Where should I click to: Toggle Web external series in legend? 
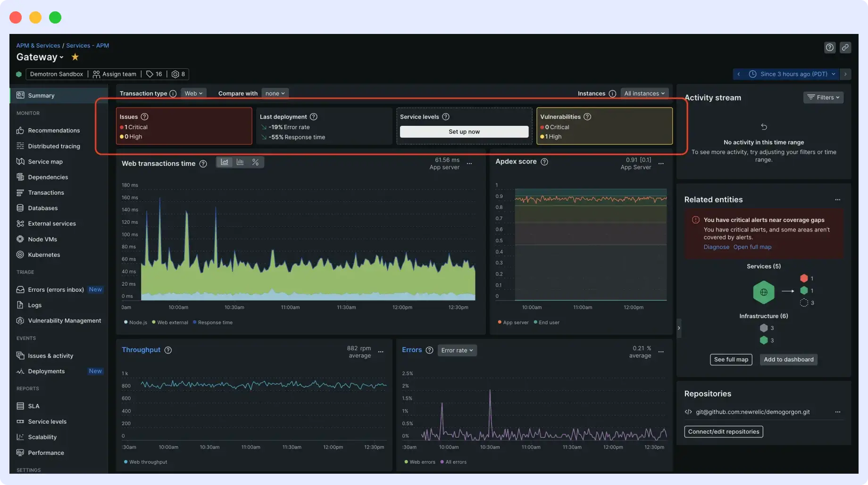point(170,322)
